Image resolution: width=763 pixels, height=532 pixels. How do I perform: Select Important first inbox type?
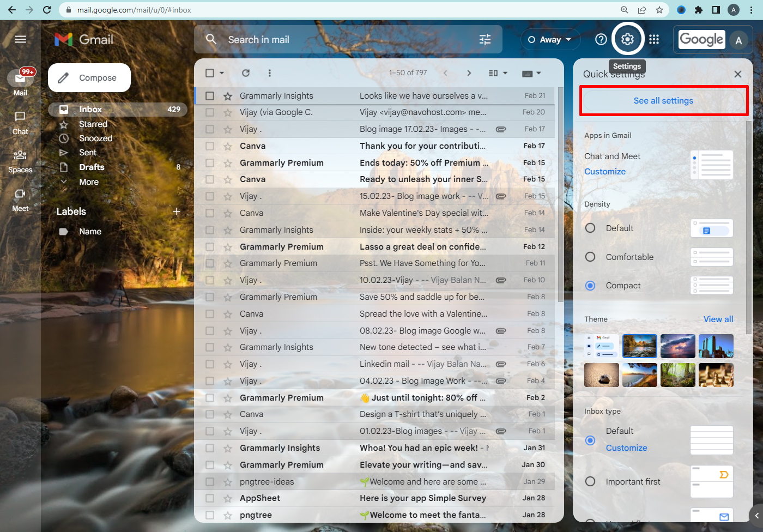tap(590, 481)
